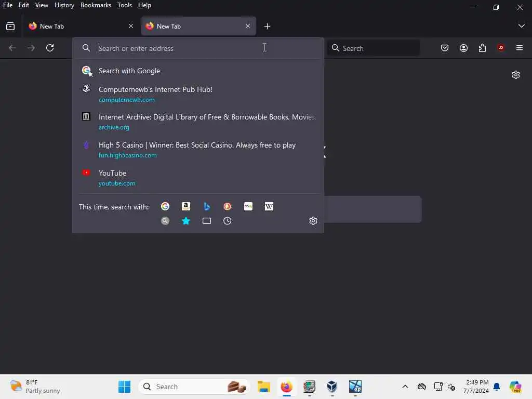
Task: Open Computernewb's Internet Pub Hub suggestion
Action: point(198,94)
